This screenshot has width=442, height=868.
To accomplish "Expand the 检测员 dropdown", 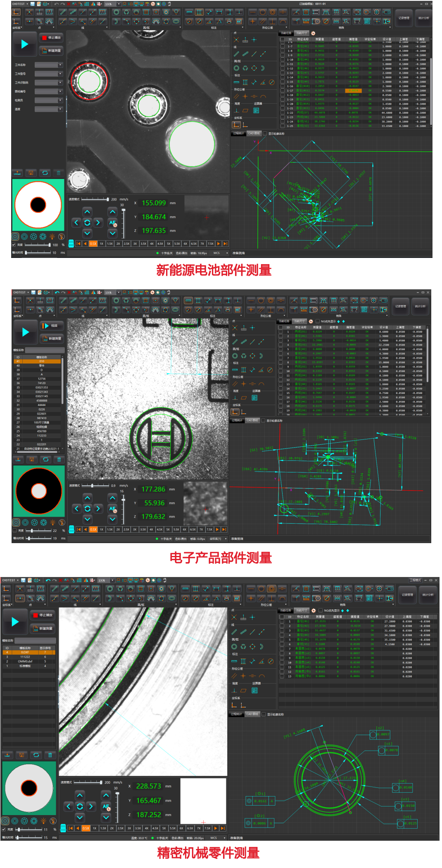I will [x=60, y=100].
